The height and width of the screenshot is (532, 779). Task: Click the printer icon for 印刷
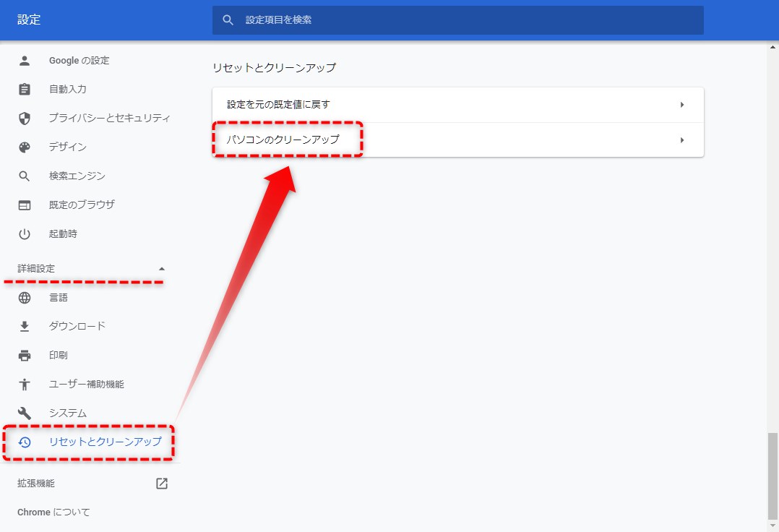tap(25, 356)
